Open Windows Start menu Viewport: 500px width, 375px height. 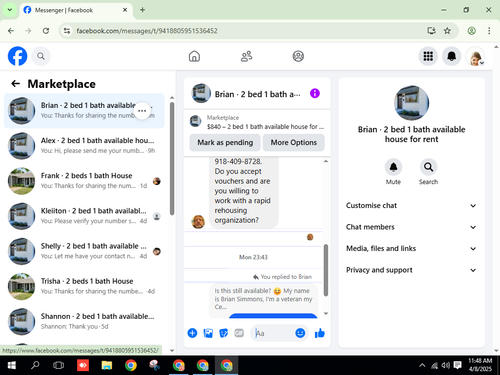[x=11, y=365]
